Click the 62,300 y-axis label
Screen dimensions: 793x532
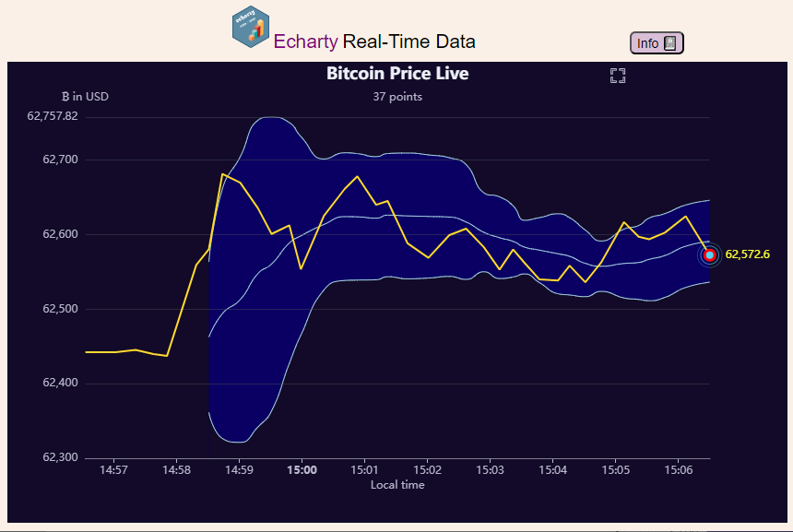tap(60, 457)
